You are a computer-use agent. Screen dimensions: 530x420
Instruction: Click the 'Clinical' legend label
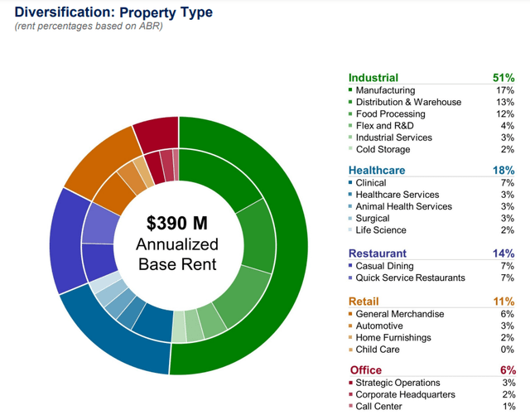pyautogui.click(x=371, y=183)
